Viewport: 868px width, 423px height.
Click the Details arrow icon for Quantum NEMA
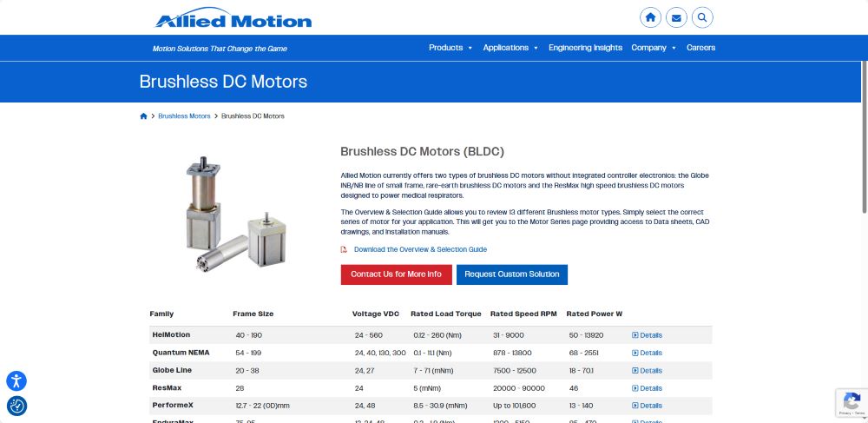pos(635,354)
